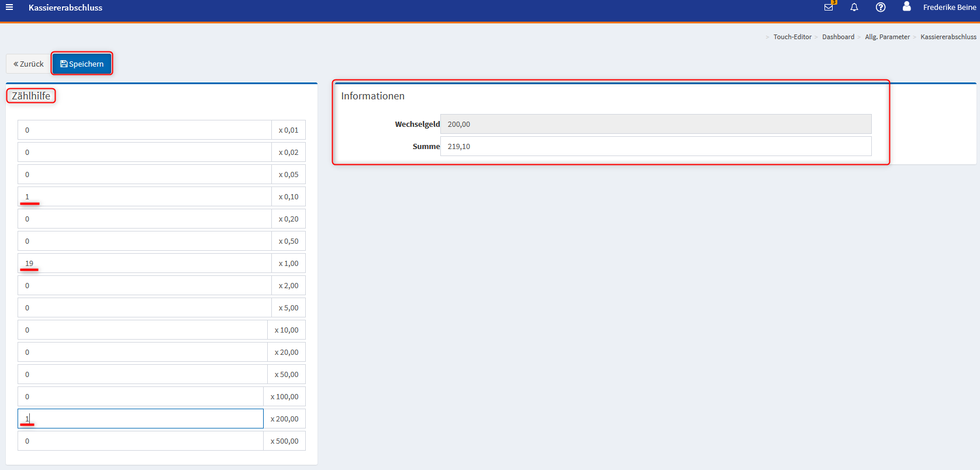Open the hamburger navigation menu
The height and width of the screenshot is (470, 980).
click(9, 8)
